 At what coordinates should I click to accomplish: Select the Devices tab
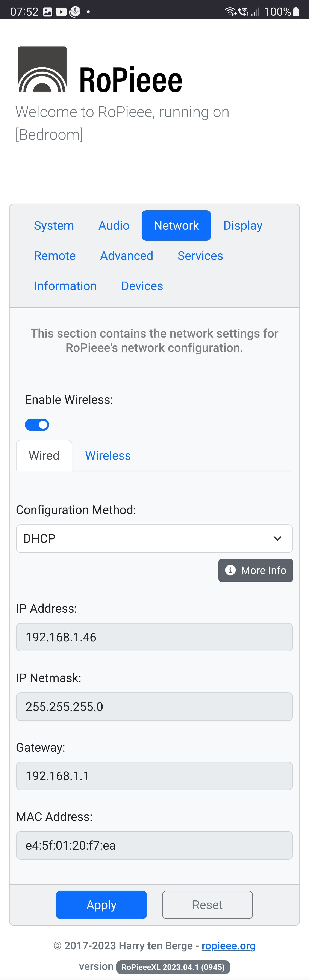[142, 286]
